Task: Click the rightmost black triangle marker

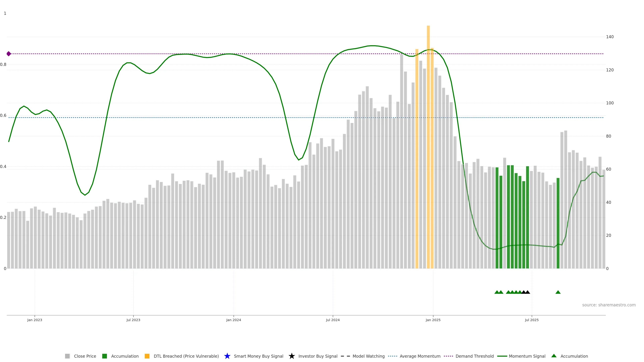Action: [x=527, y=292]
